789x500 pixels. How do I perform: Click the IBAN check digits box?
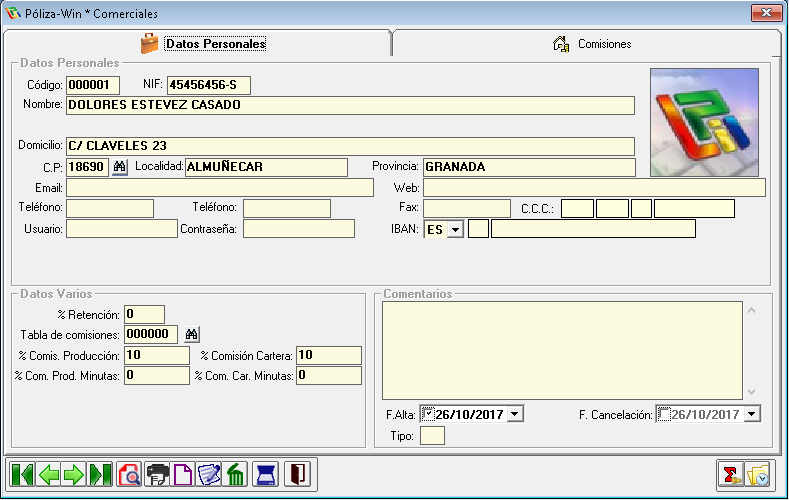click(x=479, y=228)
